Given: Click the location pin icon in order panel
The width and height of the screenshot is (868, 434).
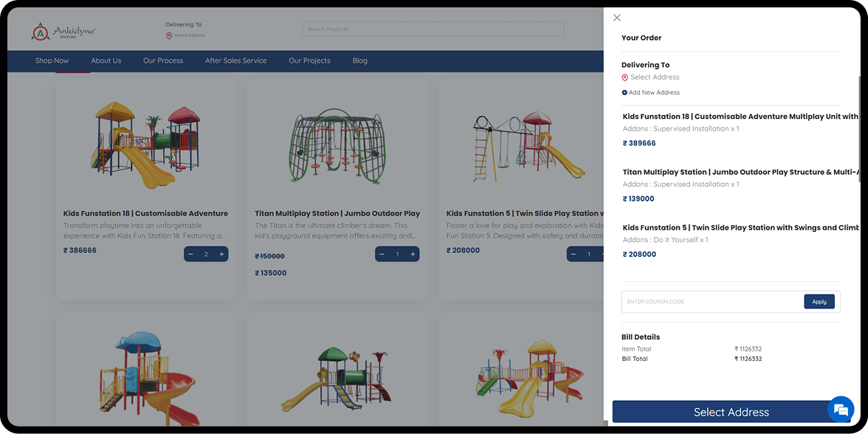Looking at the screenshot, I should pos(625,77).
